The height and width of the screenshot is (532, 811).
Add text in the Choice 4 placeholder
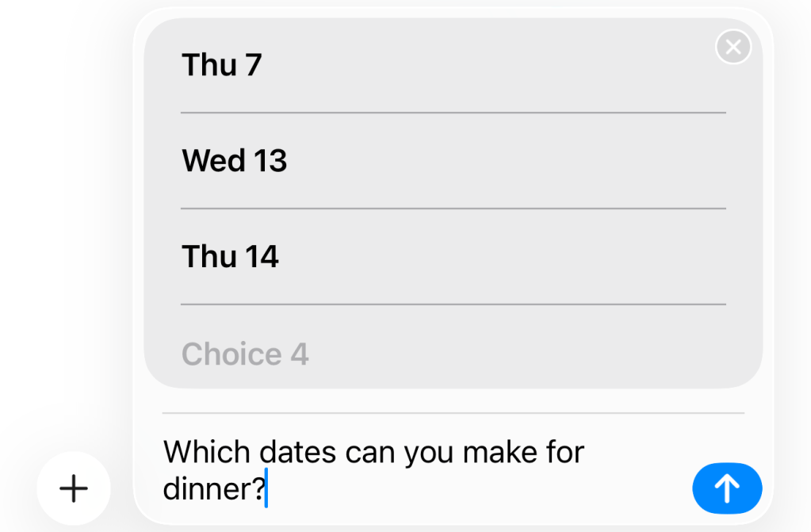click(452, 354)
